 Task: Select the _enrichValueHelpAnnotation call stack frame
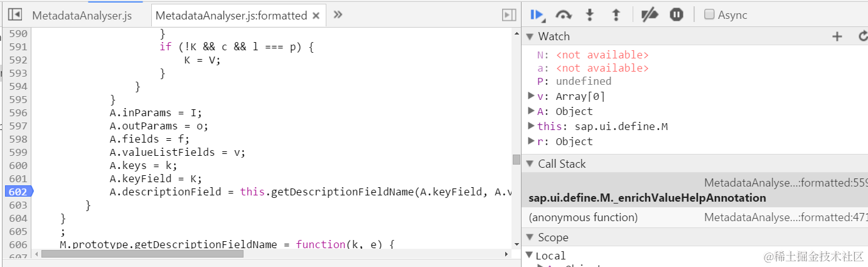695,190
